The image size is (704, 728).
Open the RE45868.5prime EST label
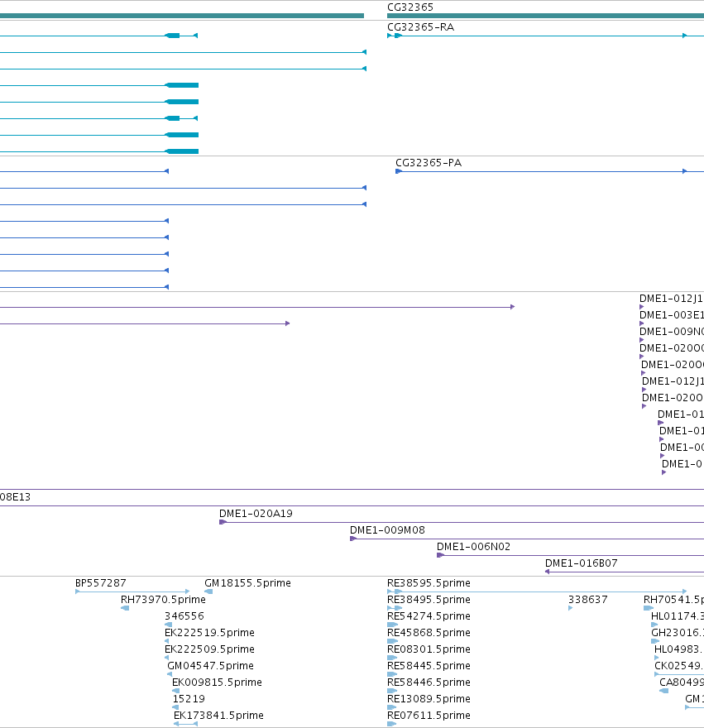click(x=429, y=633)
